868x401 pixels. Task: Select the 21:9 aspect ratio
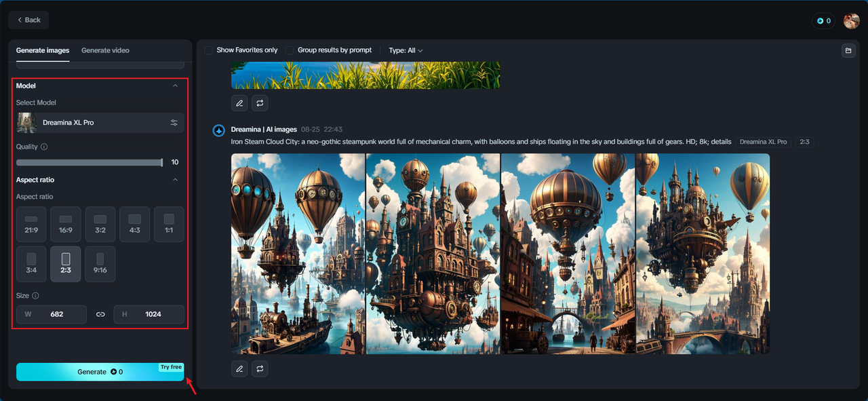pos(31,225)
